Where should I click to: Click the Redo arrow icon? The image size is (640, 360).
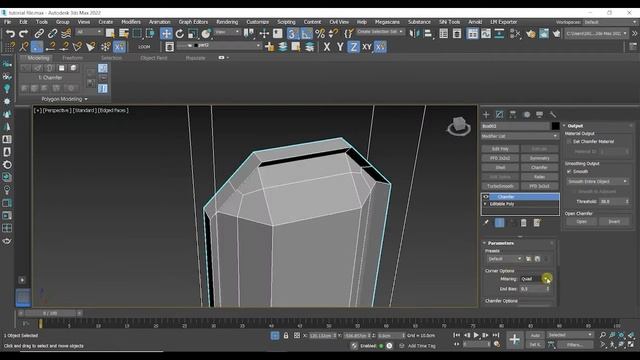click(x=24, y=33)
